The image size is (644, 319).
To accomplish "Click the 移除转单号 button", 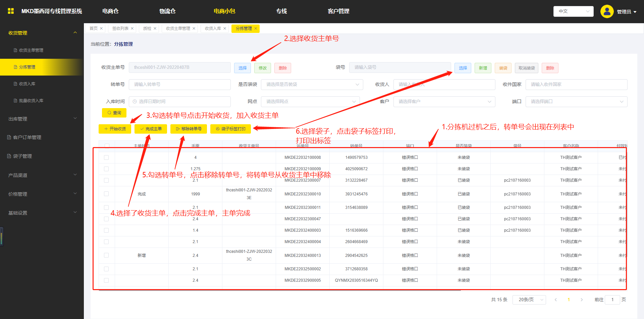I will pyautogui.click(x=189, y=129).
